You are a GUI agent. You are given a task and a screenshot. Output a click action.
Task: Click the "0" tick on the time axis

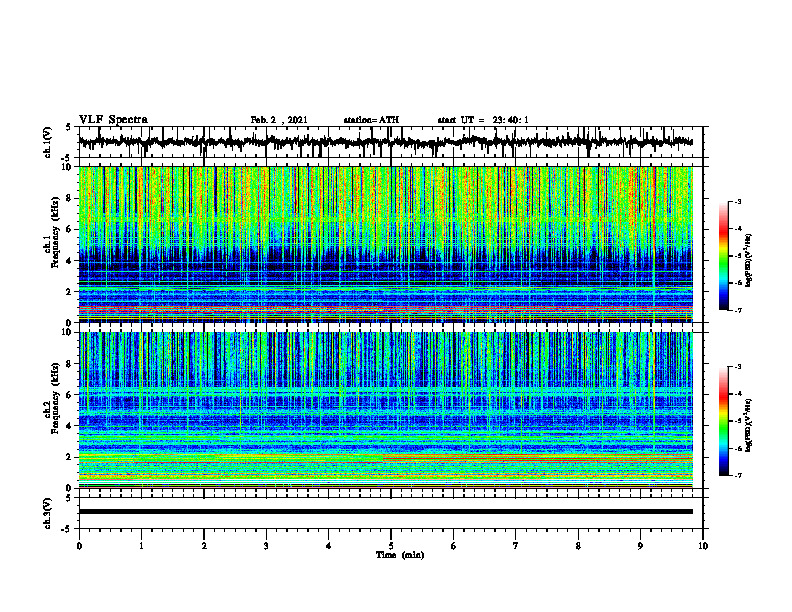(x=79, y=546)
